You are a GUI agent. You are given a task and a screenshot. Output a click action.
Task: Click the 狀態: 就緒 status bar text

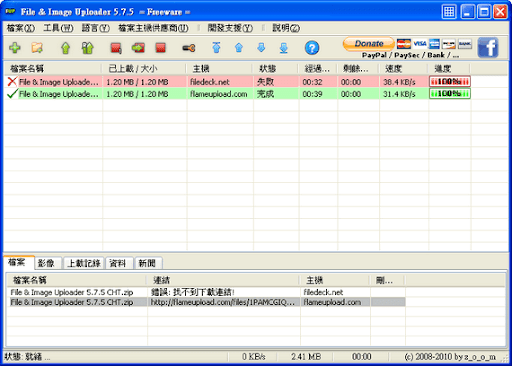(27, 357)
